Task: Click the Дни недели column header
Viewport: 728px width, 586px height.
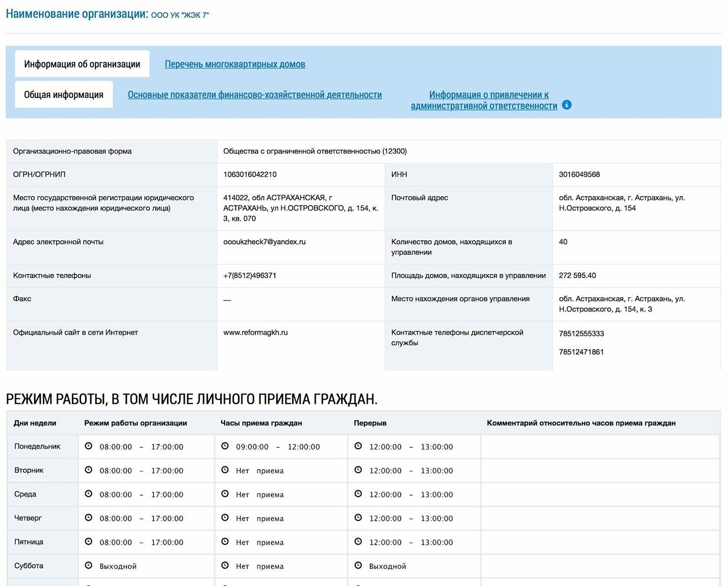Action: coord(35,423)
